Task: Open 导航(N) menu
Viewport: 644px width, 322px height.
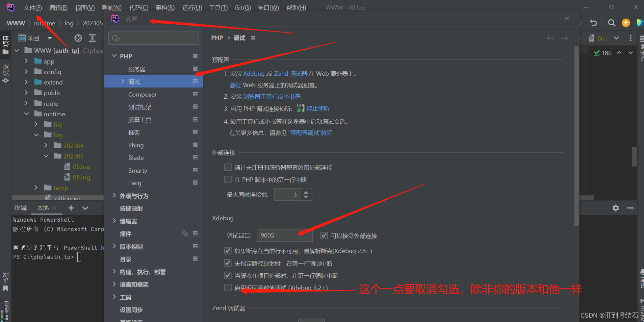Action: 112,8
